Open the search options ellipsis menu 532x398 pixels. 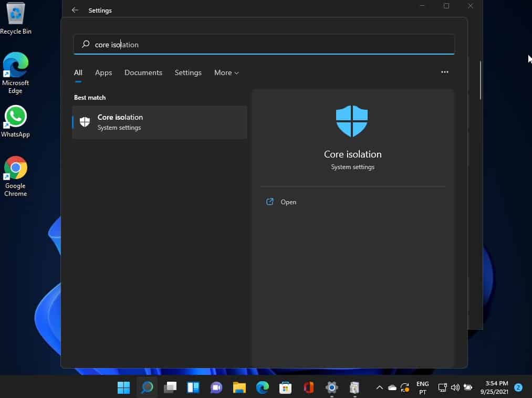[445, 72]
